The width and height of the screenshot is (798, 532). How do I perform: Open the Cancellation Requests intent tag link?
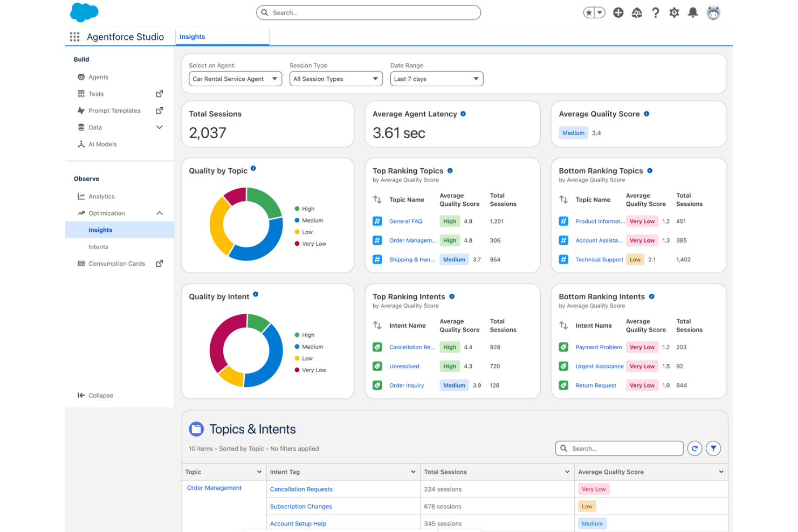(301, 489)
